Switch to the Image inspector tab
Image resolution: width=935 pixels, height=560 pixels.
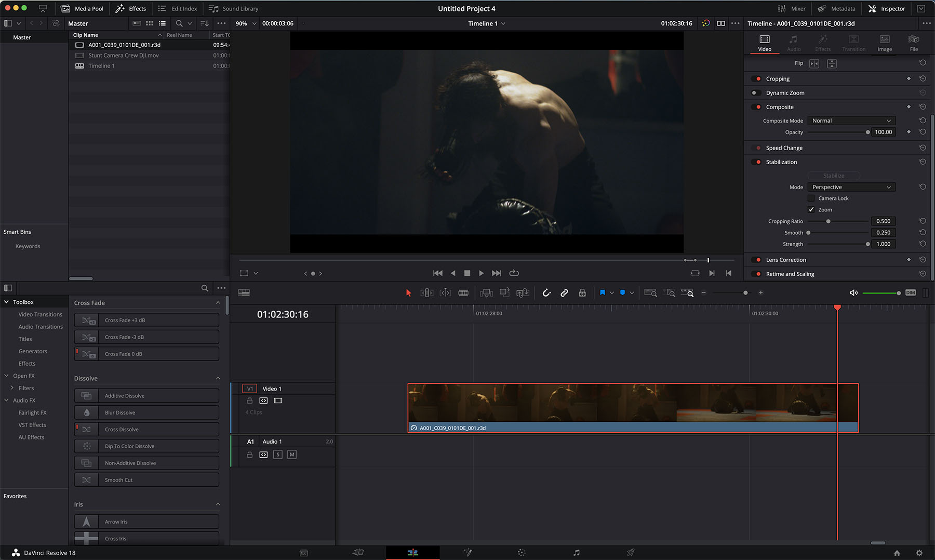(884, 43)
